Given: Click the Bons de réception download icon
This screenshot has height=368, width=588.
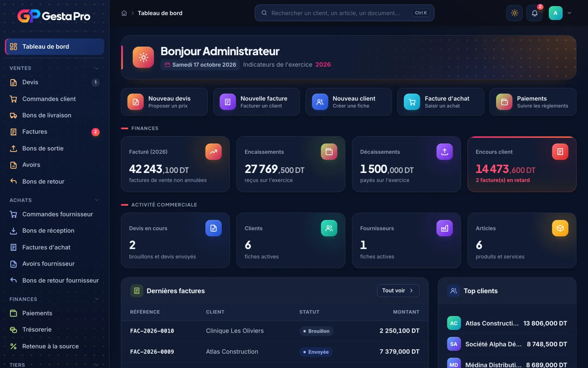Looking at the screenshot, I should pyautogui.click(x=14, y=231).
